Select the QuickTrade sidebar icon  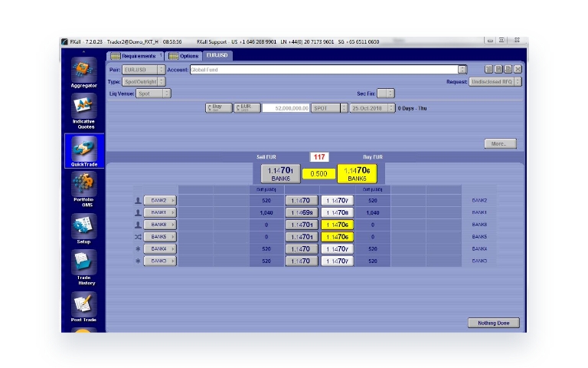[84, 148]
